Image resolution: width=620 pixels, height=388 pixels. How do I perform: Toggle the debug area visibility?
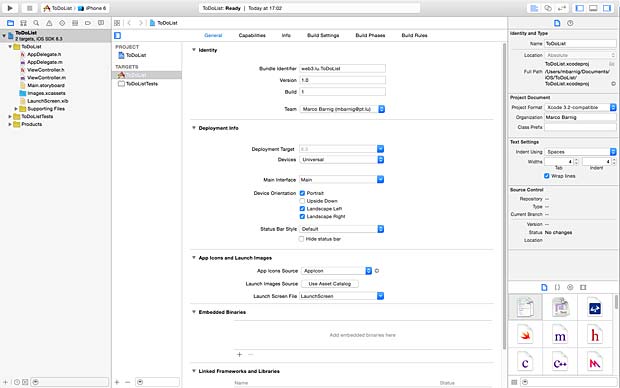click(x=593, y=8)
